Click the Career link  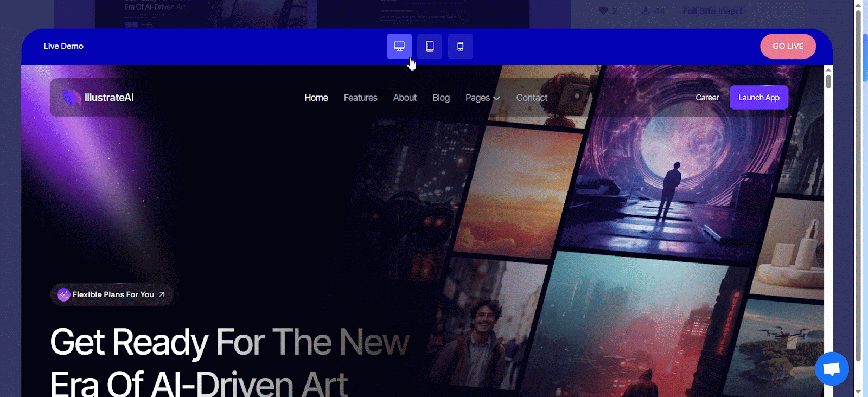707,98
